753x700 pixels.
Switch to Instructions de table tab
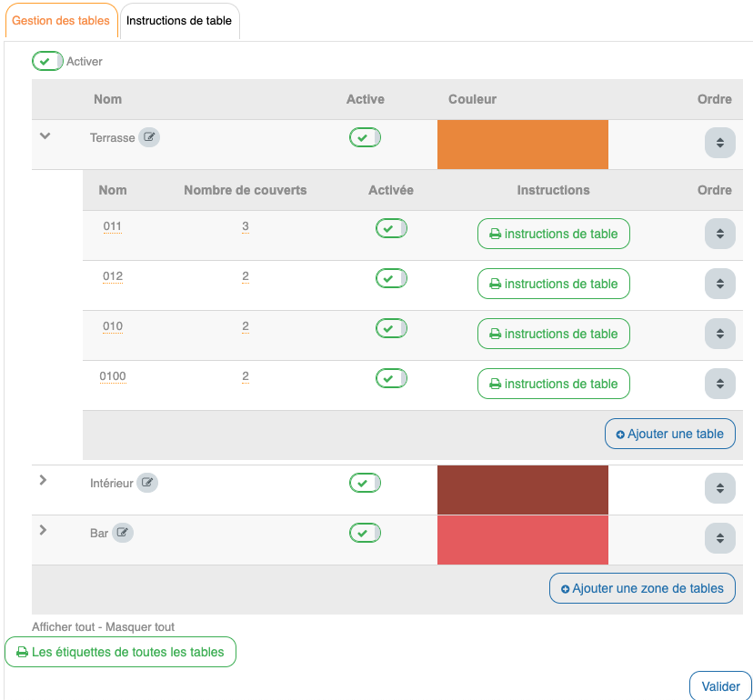coord(179,21)
